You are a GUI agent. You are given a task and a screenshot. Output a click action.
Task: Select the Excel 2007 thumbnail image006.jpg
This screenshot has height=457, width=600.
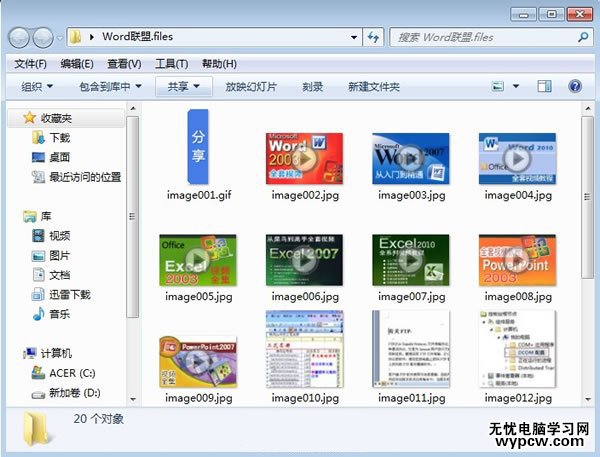304,260
